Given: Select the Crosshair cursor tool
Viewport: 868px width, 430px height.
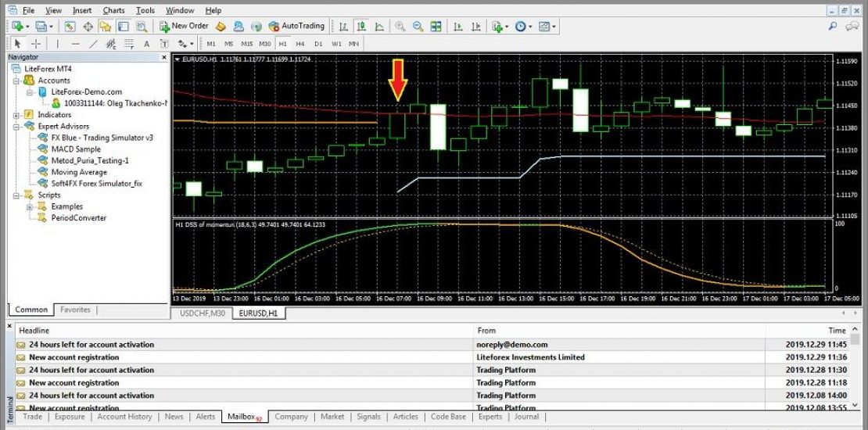Looking at the screenshot, I should [x=36, y=44].
